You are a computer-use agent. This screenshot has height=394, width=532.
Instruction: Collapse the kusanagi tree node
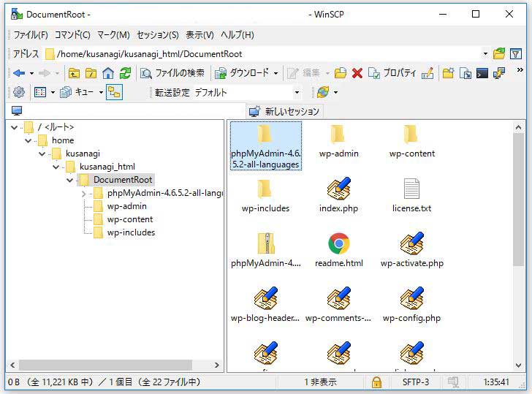coord(42,154)
